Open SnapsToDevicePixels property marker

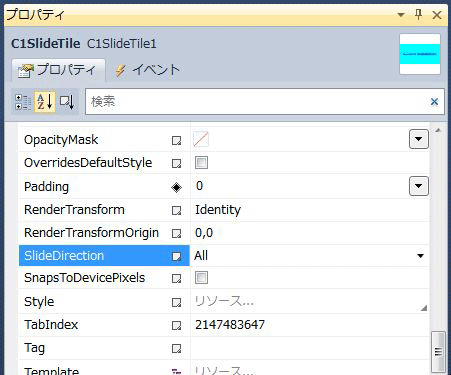(176, 279)
